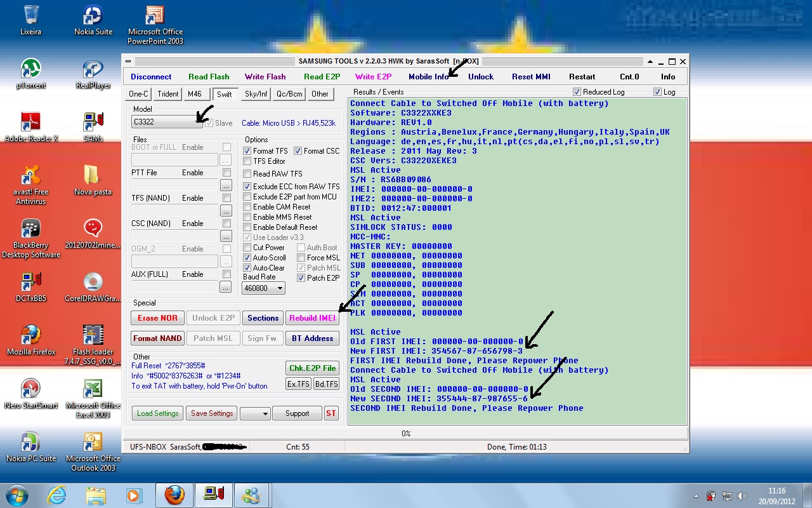Click the BT Address button
Screen dimensions: 812x508
pos(312,338)
